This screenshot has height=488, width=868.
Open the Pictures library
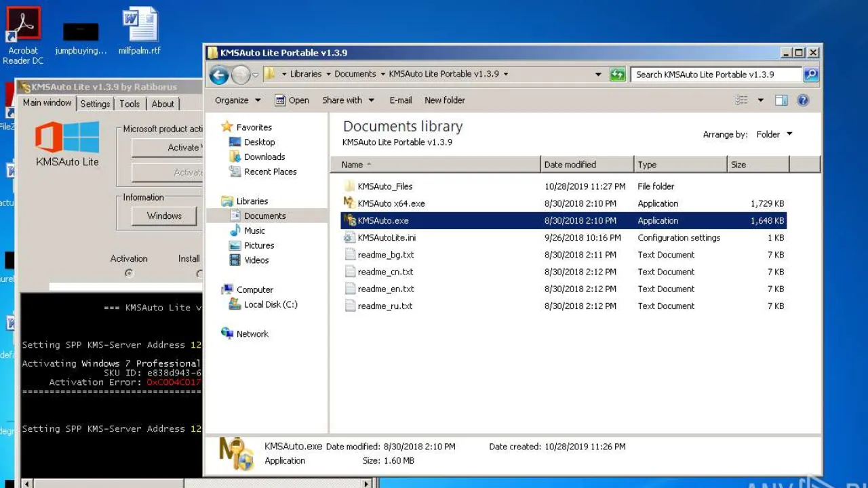click(259, 245)
